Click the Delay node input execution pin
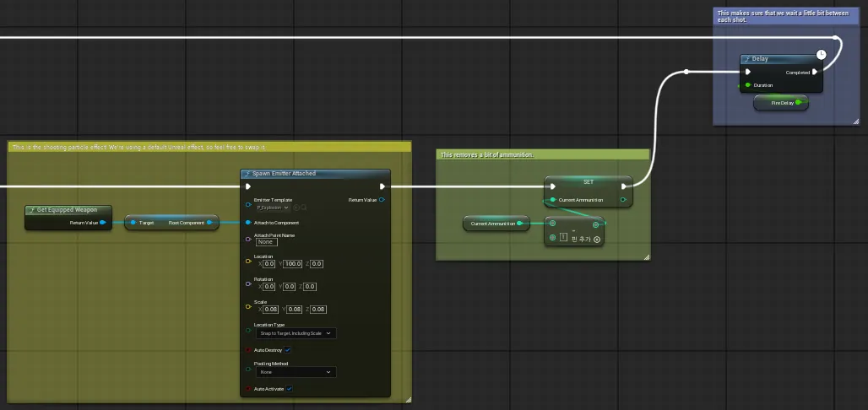The height and width of the screenshot is (410, 868). 748,72
